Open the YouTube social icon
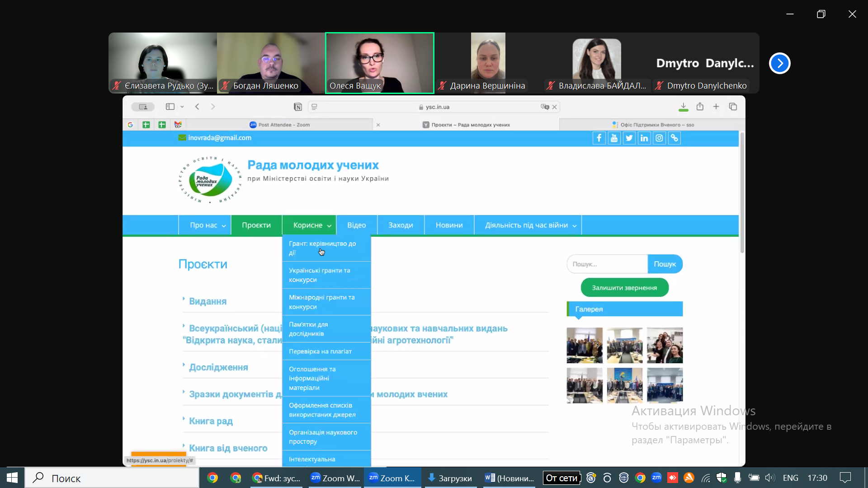Viewport: 868px width, 488px height. tap(614, 138)
